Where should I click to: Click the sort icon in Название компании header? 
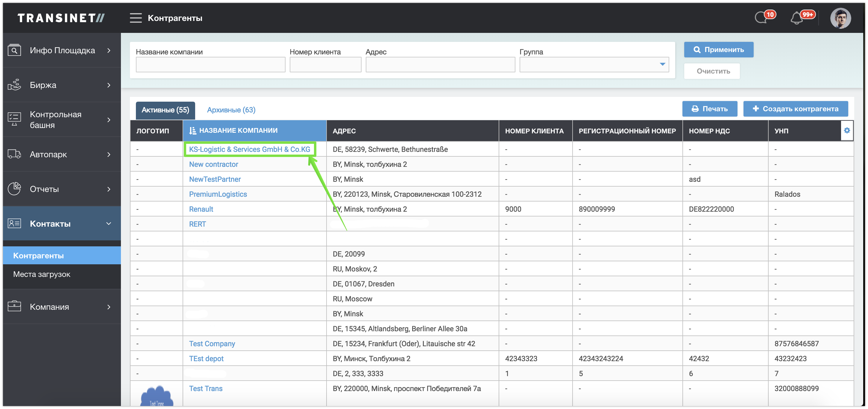coord(192,131)
